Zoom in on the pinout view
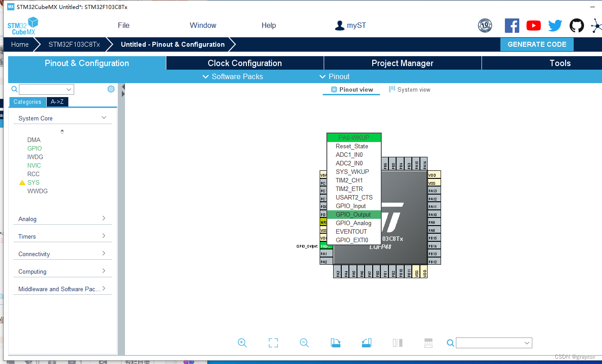Image resolution: width=602 pixels, height=364 pixels. [242, 343]
